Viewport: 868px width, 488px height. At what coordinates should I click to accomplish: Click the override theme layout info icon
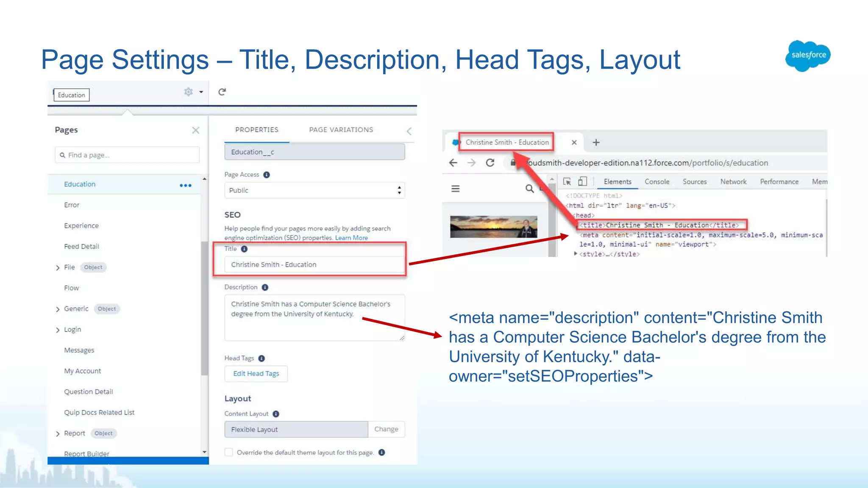coord(381,452)
